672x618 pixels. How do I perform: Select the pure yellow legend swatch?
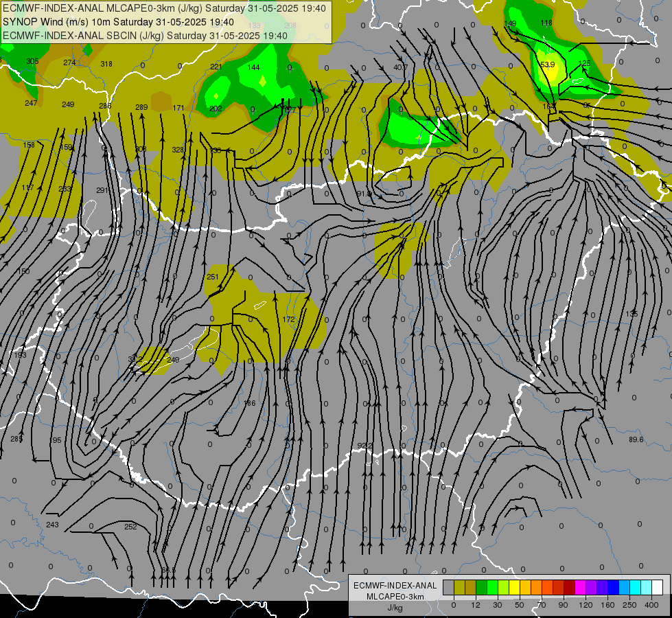pos(515,588)
